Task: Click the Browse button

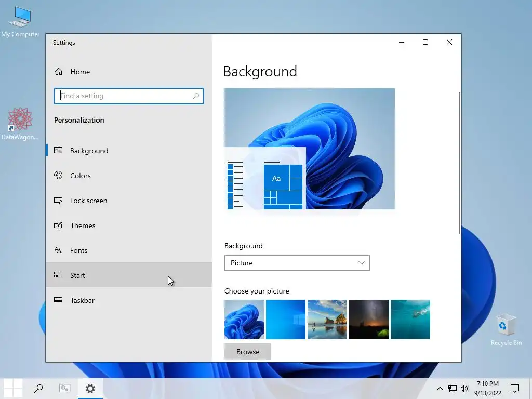Action: coord(248,352)
